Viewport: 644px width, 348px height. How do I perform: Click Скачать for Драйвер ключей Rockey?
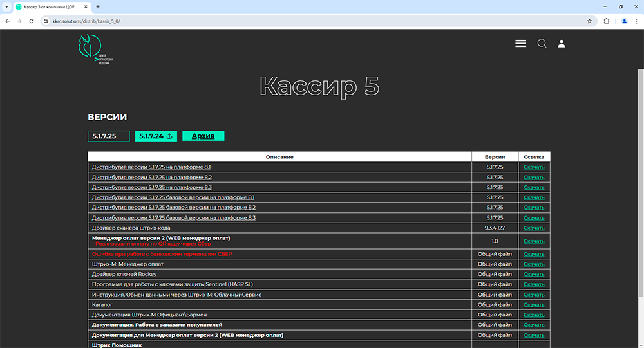(x=534, y=275)
